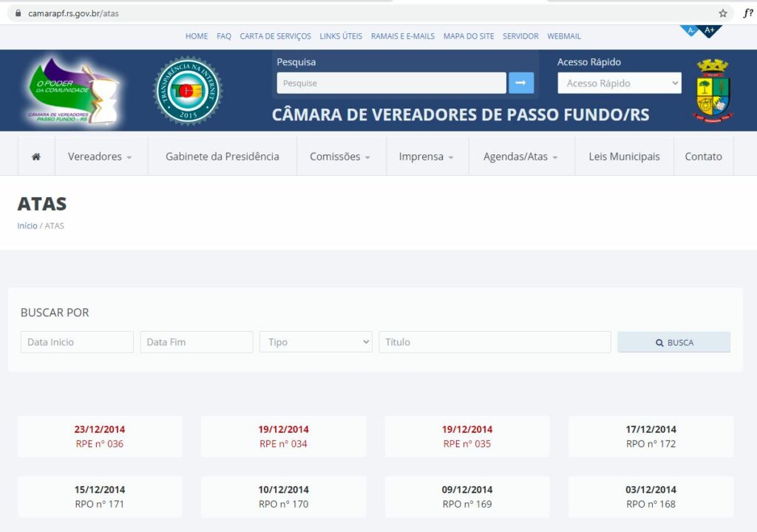Bookmark page with the star icon
The width and height of the screenshot is (757, 532).
723,13
